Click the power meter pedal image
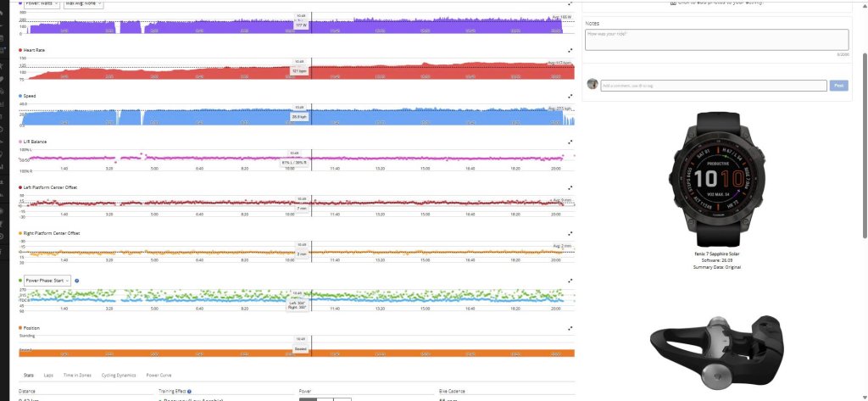This screenshot has width=868, height=401. tap(717, 351)
